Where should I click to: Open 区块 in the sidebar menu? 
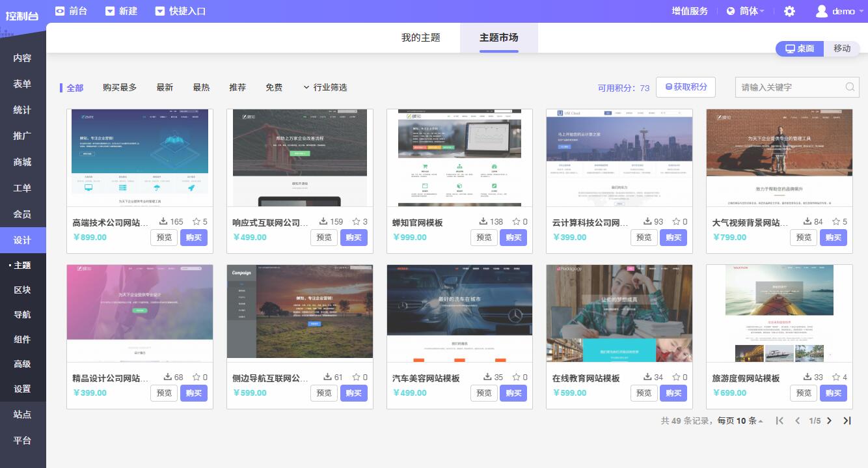[x=23, y=290]
